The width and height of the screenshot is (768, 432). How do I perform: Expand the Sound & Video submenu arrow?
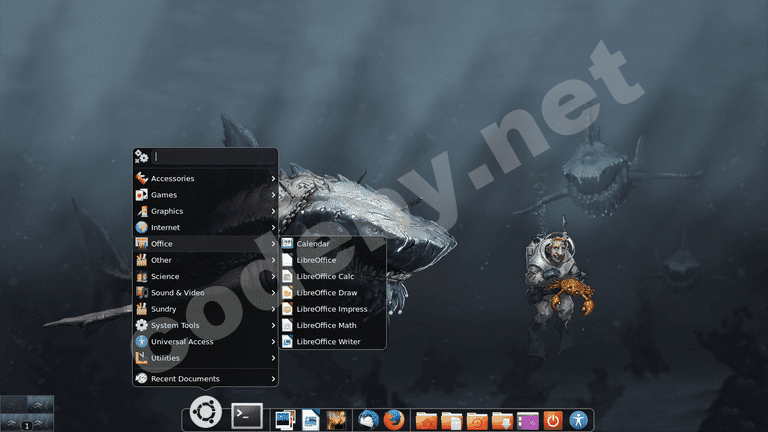[x=273, y=293]
